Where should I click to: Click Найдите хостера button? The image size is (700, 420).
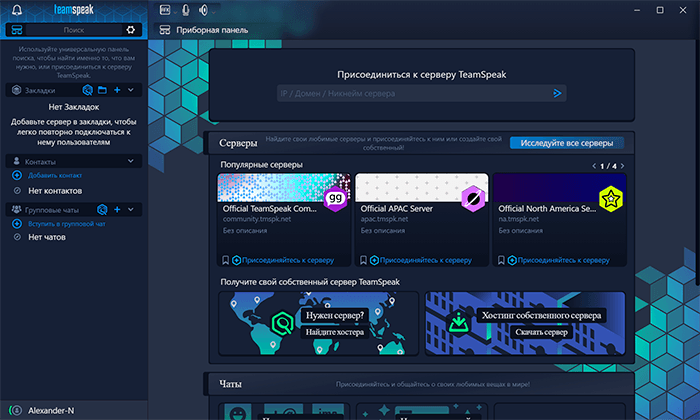coord(335,332)
